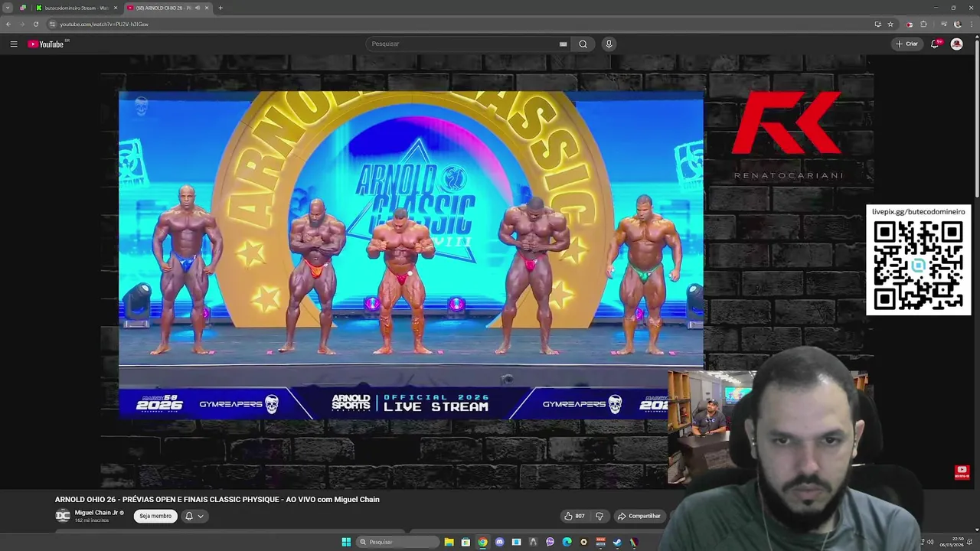
Task: Open Chrome from the taskbar
Action: pyautogui.click(x=482, y=542)
